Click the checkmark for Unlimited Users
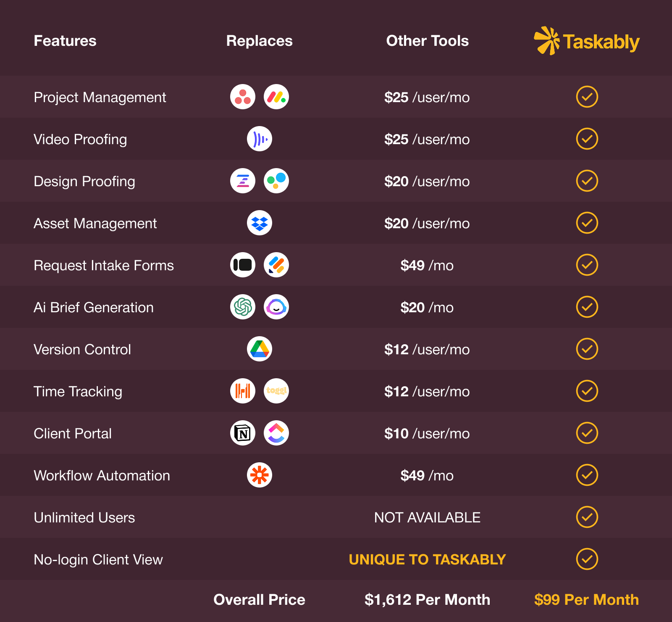This screenshot has height=622, width=672. pyautogui.click(x=587, y=517)
